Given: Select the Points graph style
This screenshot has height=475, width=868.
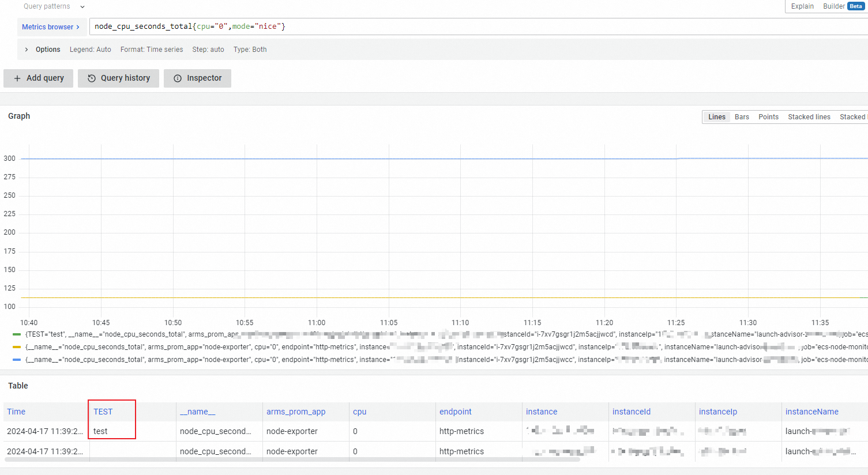Looking at the screenshot, I should point(768,117).
